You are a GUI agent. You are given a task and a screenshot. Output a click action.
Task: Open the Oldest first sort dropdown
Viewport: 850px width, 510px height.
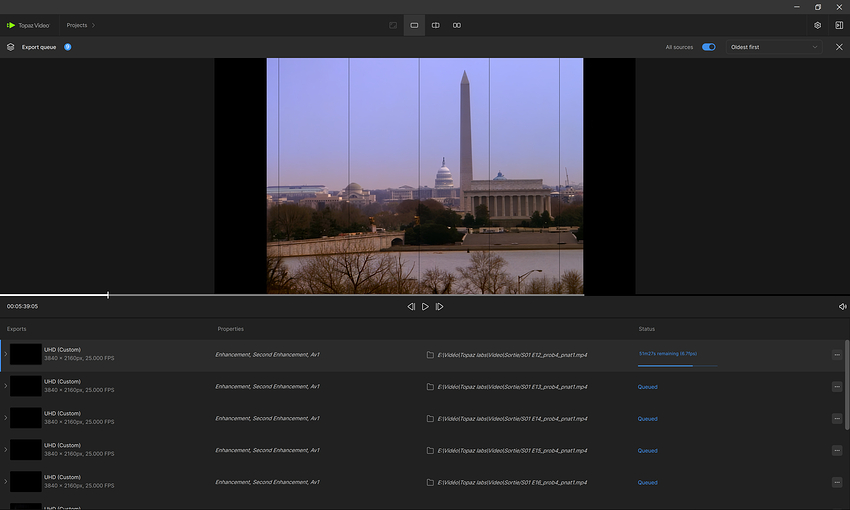[x=774, y=47]
